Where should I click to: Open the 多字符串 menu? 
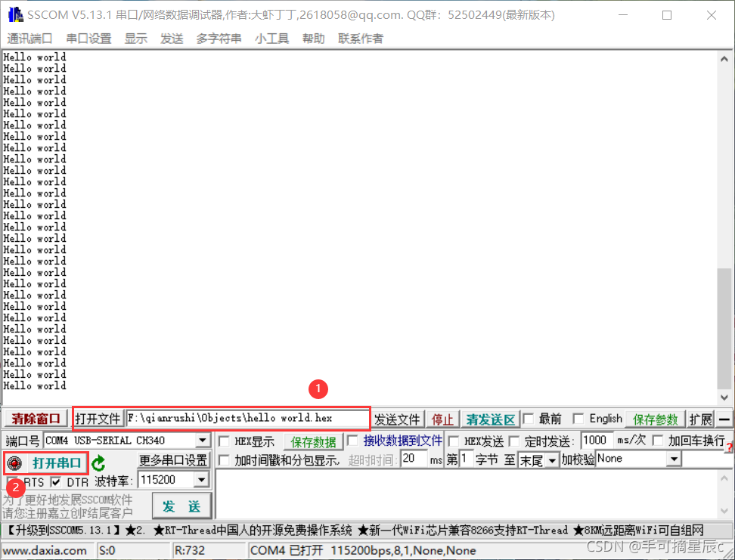[x=219, y=39]
